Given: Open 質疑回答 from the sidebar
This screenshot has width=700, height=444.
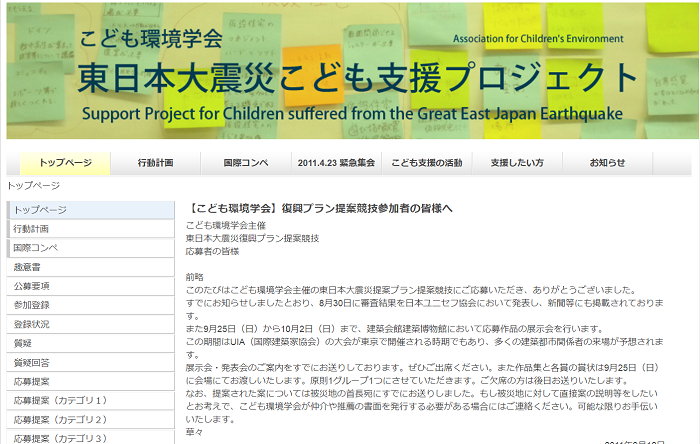Looking at the screenshot, I should pos(32,362).
